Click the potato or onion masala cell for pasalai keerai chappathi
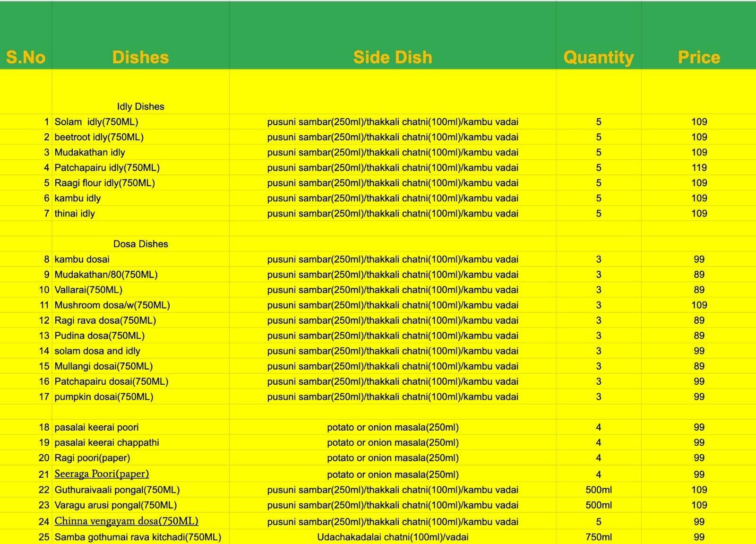The height and width of the screenshot is (544, 756). (393, 442)
